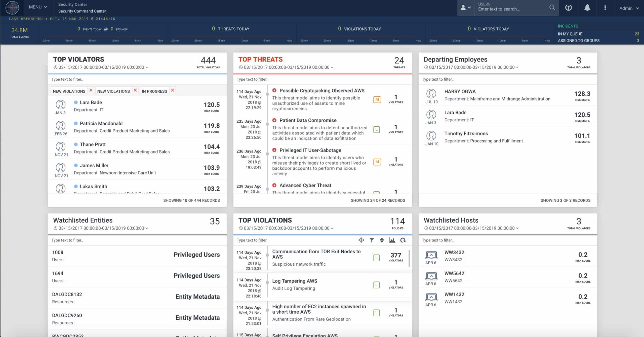Screen dimensions: 644x337
Task: Remove the IN PROGRESS filter tag
Action: pos(173,90)
